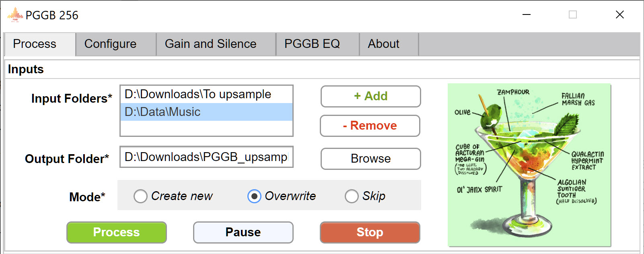
Task: Select D:\Downloads\To upsample input folder entry
Action: (206, 94)
